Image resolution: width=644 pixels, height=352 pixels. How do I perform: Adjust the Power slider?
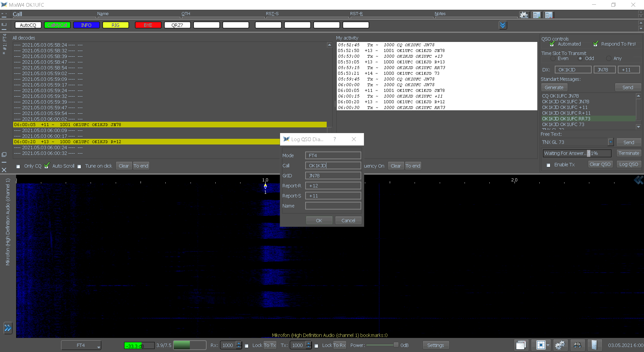(x=396, y=345)
